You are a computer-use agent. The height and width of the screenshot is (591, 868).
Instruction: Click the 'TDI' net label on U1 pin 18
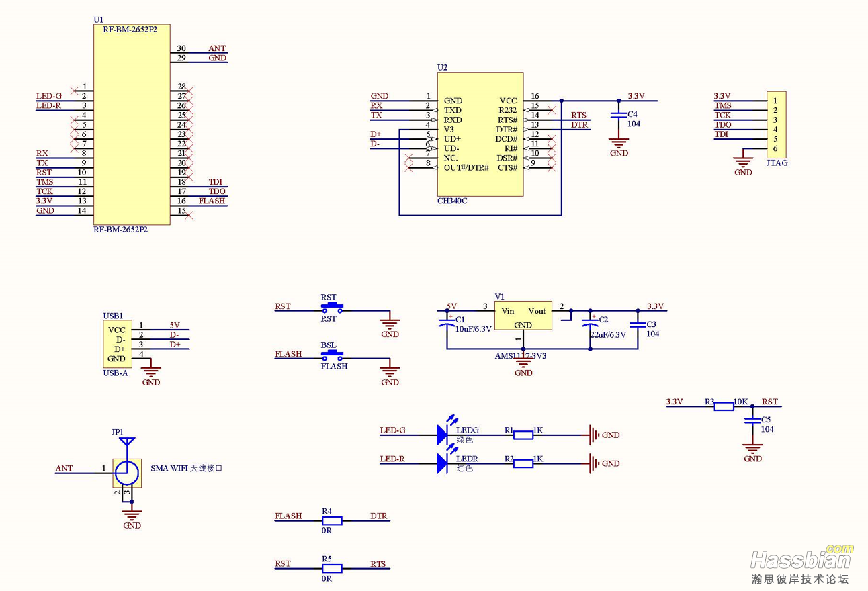click(216, 182)
